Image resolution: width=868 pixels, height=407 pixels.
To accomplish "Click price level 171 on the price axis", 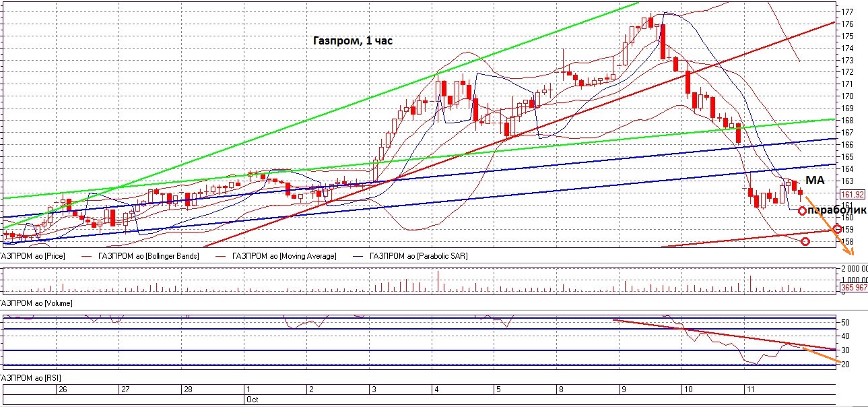I will click(848, 84).
